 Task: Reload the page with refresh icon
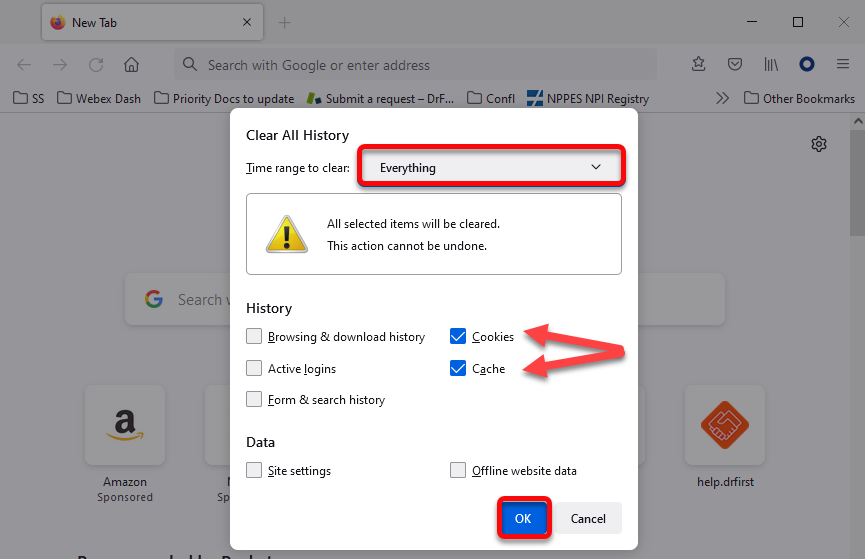coord(96,65)
